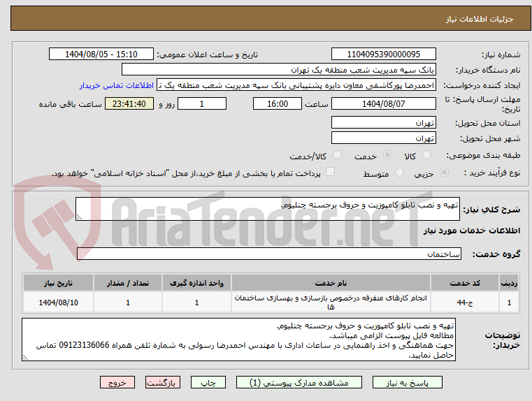The image size is (532, 401).
Task: Click the استان محل تحویل field
Action: (x=383, y=123)
